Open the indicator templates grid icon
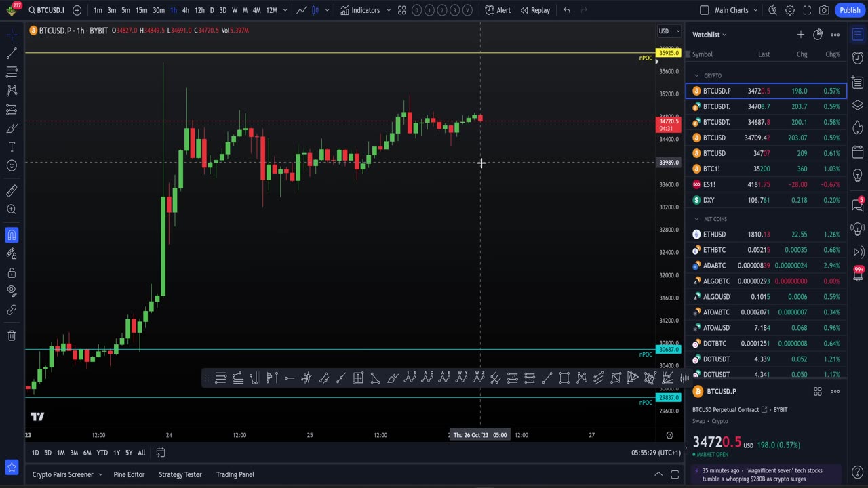Screen dimensions: 868x488 (401, 10)
